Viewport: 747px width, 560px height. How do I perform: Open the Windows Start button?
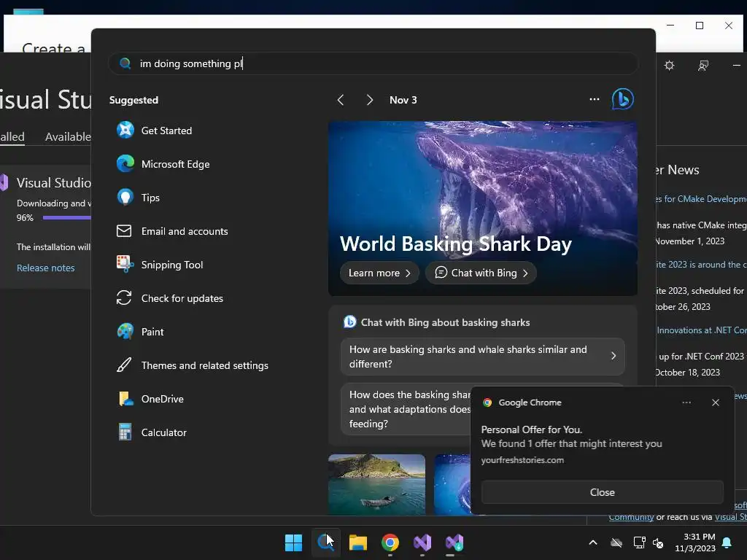pos(293,542)
